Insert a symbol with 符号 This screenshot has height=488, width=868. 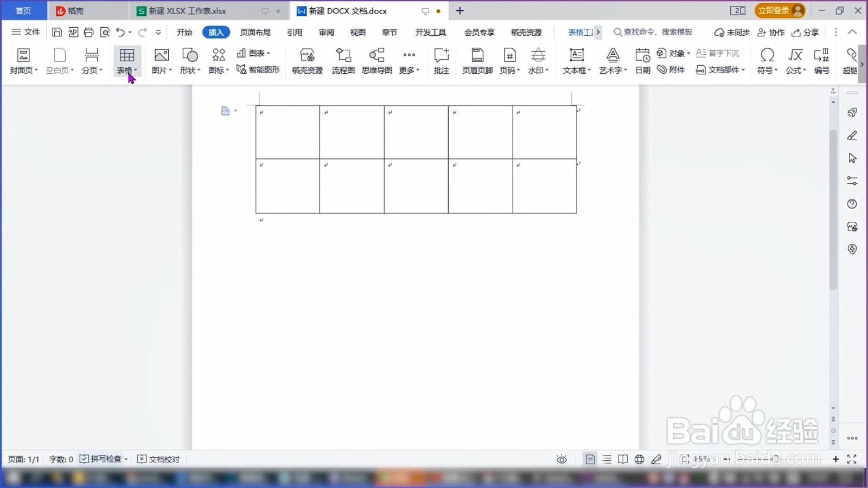[x=767, y=61]
